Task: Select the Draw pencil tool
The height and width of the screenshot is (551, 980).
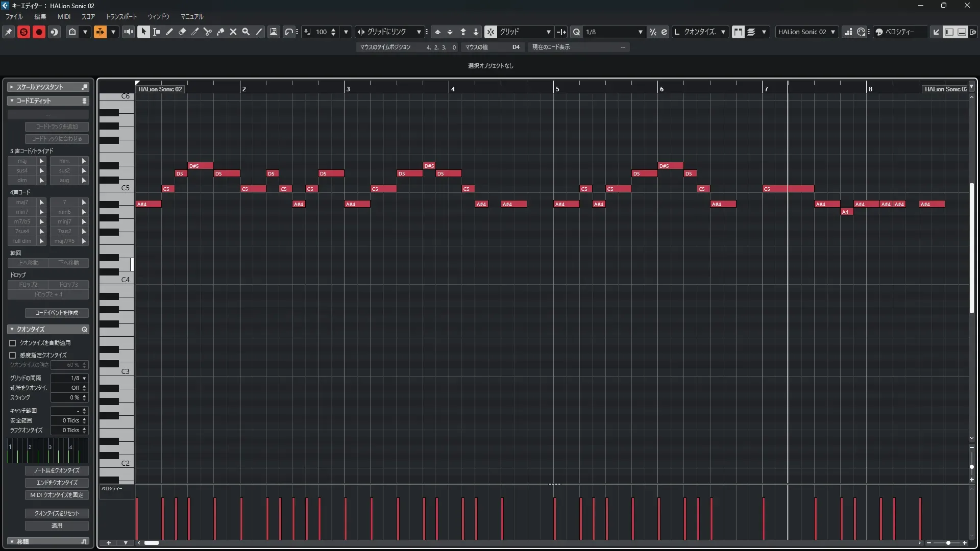Action: (x=169, y=32)
